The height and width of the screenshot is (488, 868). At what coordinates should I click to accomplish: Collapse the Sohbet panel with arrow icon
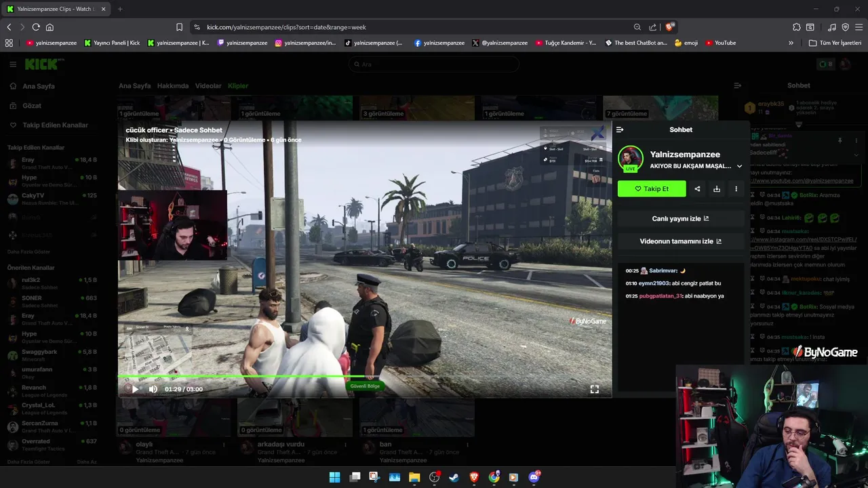pos(620,129)
